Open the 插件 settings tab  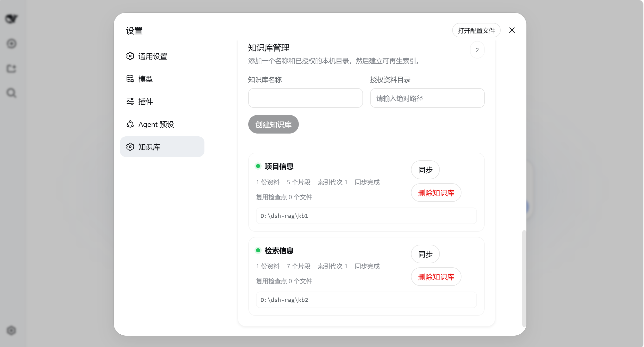(162, 101)
